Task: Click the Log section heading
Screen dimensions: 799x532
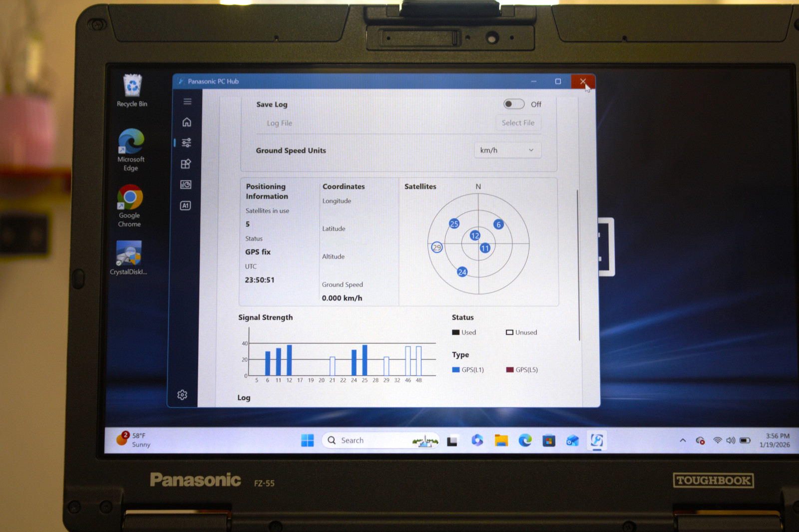Action: tap(244, 398)
